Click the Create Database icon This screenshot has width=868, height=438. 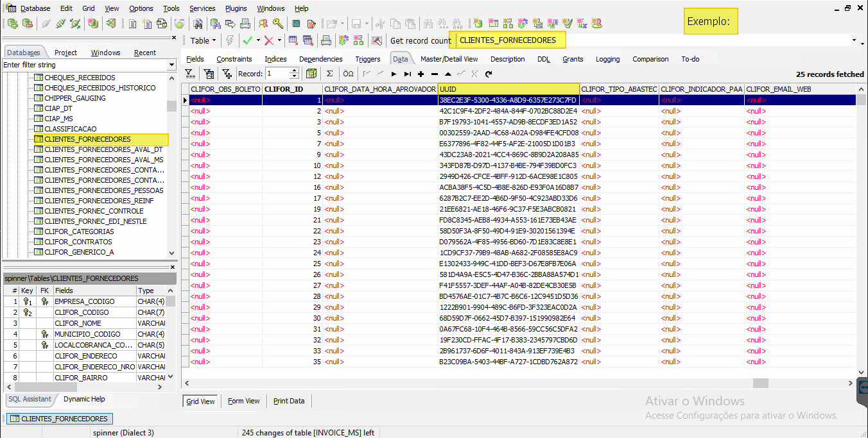[x=94, y=24]
